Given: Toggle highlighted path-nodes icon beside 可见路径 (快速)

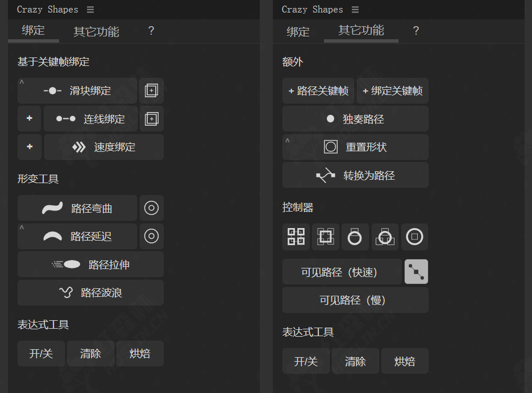Looking at the screenshot, I should click(416, 271).
